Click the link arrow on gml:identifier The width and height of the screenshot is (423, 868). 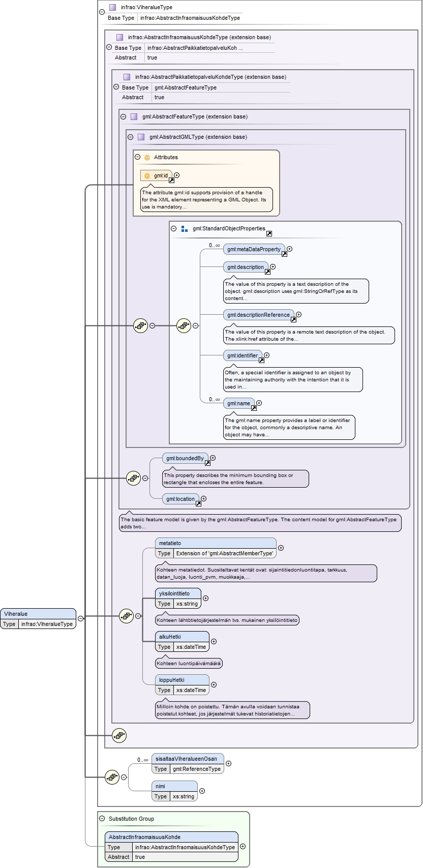261,360
